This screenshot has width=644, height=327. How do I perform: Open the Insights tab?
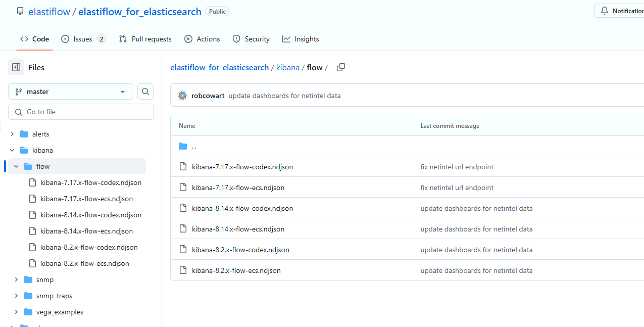click(301, 39)
